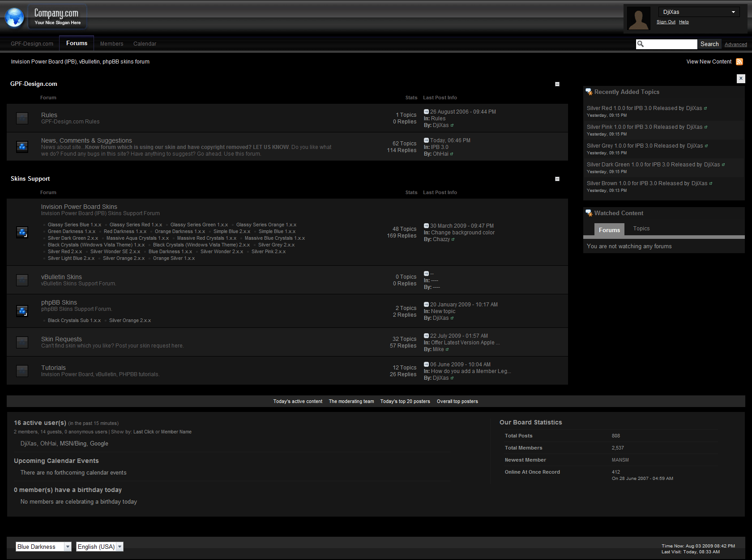752x560 pixels.
Task: Open OhHai profile in active users list
Action: click(x=48, y=443)
